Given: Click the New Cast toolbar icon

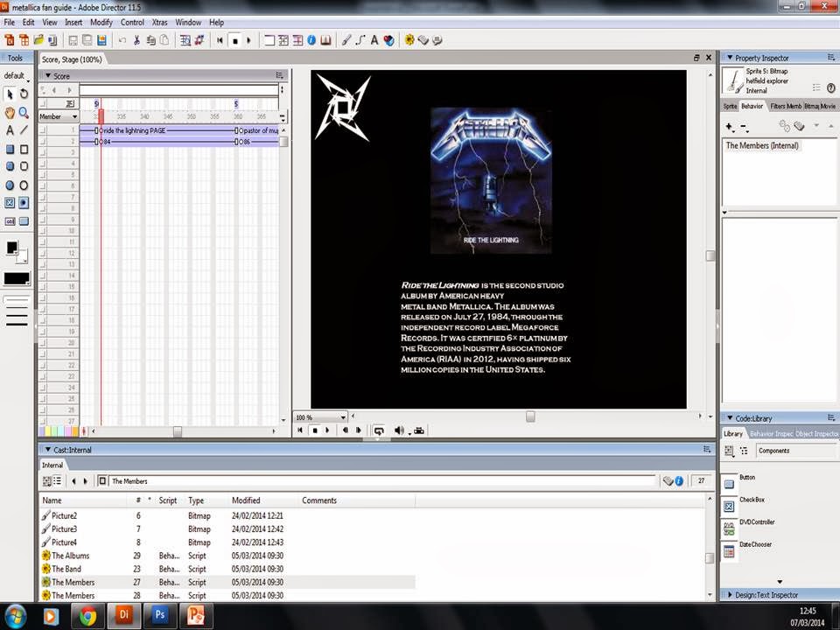Looking at the screenshot, I should [x=24, y=40].
